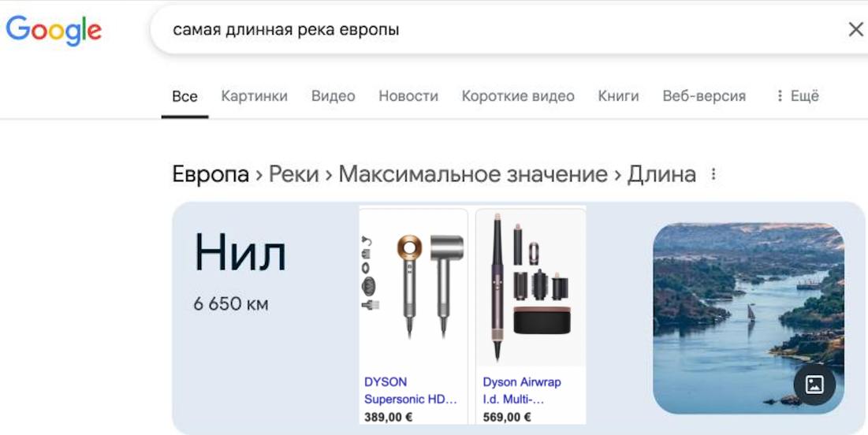Expand the Ещё more options menu

click(x=797, y=96)
